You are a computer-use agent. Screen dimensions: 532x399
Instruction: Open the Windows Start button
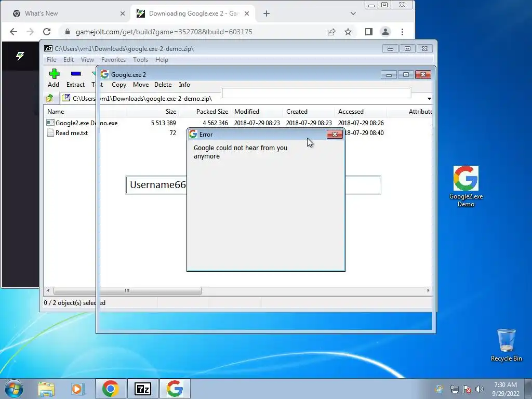point(14,389)
